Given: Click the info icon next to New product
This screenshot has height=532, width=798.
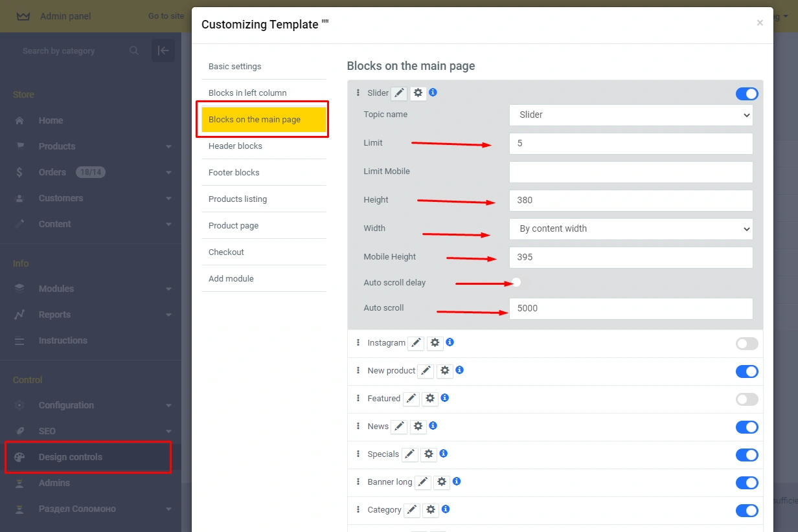Looking at the screenshot, I should pyautogui.click(x=459, y=370).
